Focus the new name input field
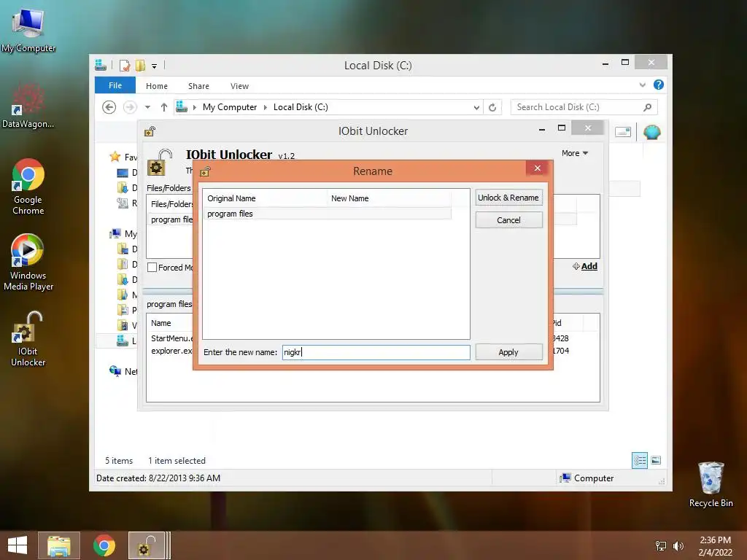The height and width of the screenshot is (560, 747). [376, 352]
